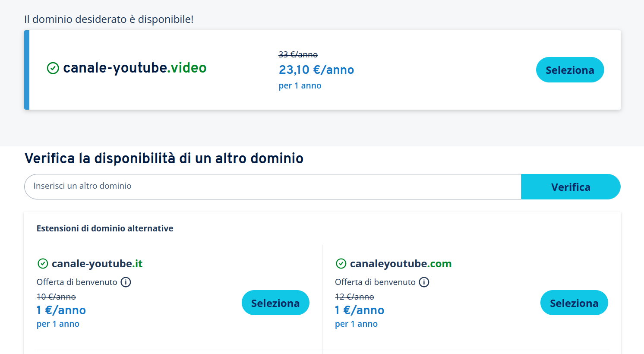The width and height of the screenshot is (644, 354).
Task: Click 'Il dominio desiderato è disponibile!' text
Action: point(109,19)
